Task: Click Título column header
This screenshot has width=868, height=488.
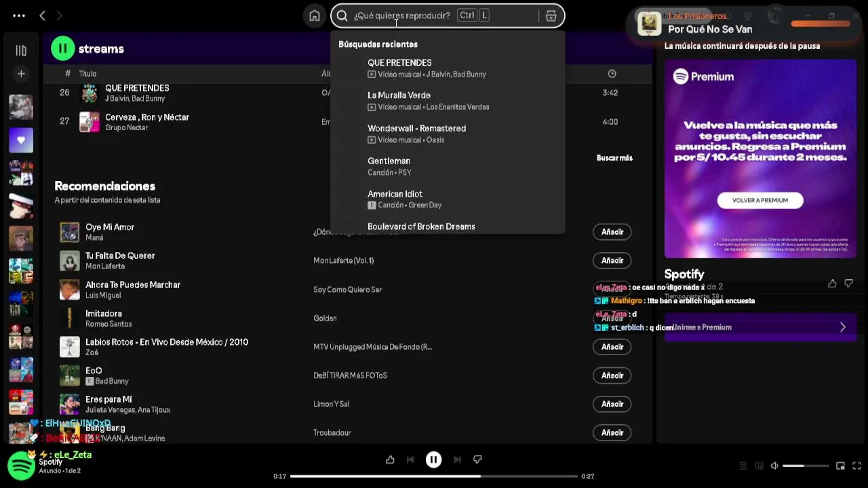Action: 87,73
